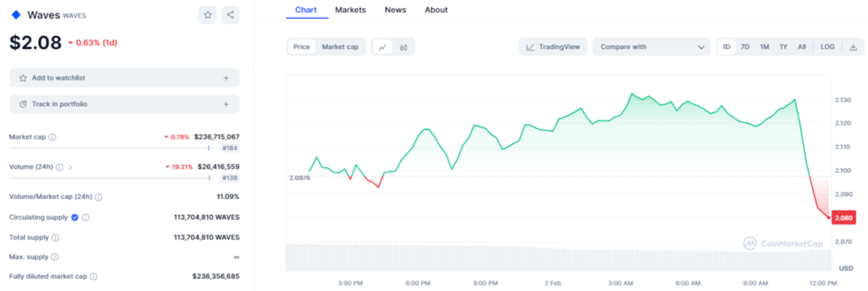
Task: Open the News tab
Action: (395, 10)
